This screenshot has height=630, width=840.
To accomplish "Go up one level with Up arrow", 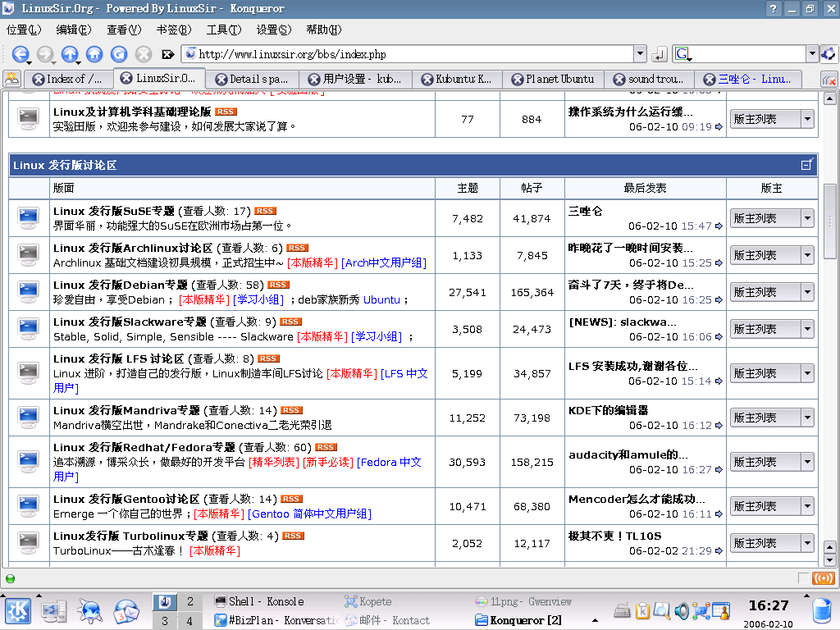I will point(70,54).
